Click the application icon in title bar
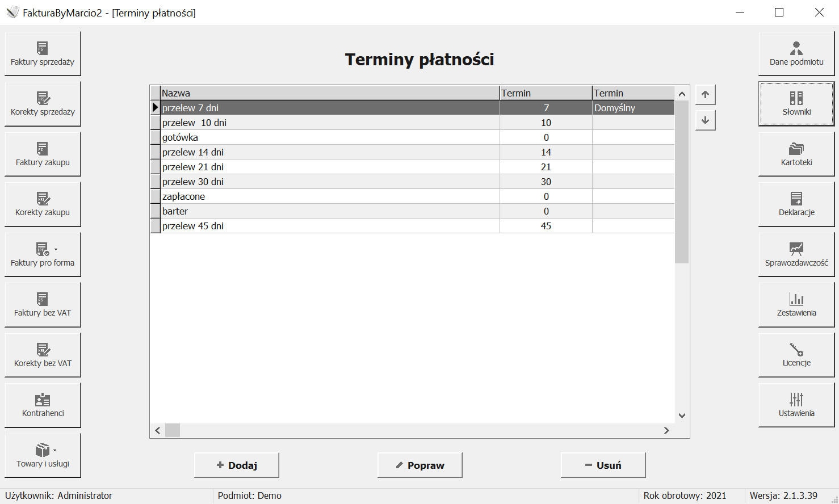Image resolution: width=839 pixels, height=504 pixels. (x=12, y=12)
